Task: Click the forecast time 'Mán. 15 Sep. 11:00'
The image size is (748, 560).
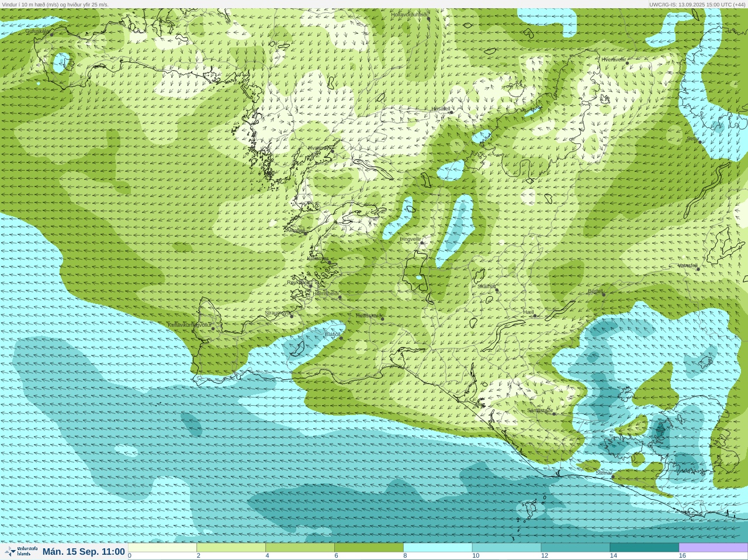Action: coord(84,552)
